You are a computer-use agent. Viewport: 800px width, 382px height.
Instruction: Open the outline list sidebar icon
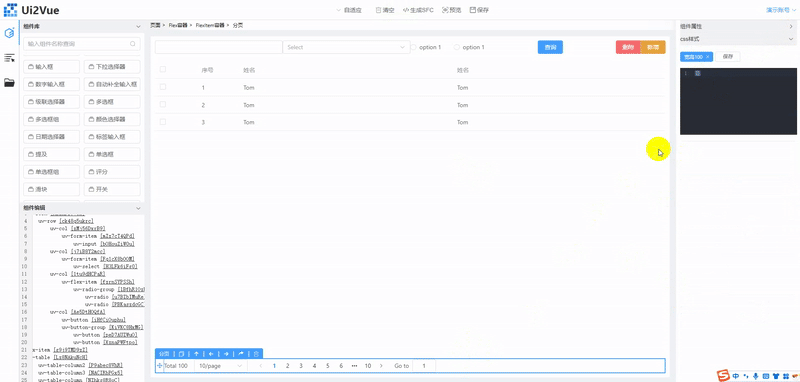point(9,58)
